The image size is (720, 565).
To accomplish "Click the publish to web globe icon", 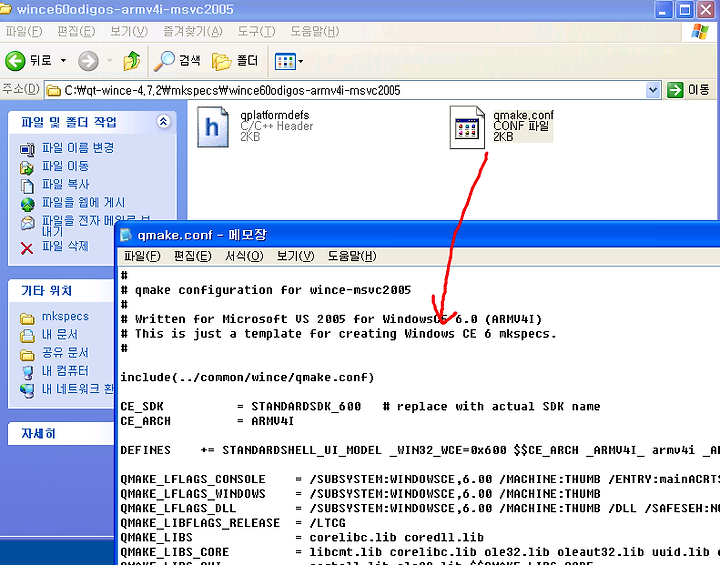I will coord(28,204).
